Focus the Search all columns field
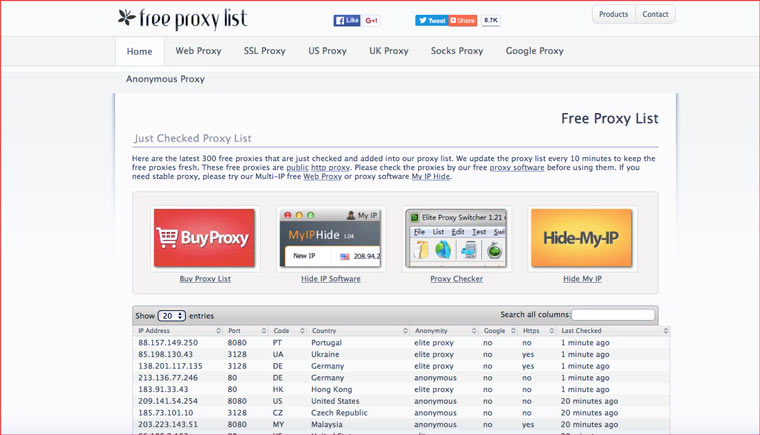 tap(613, 315)
